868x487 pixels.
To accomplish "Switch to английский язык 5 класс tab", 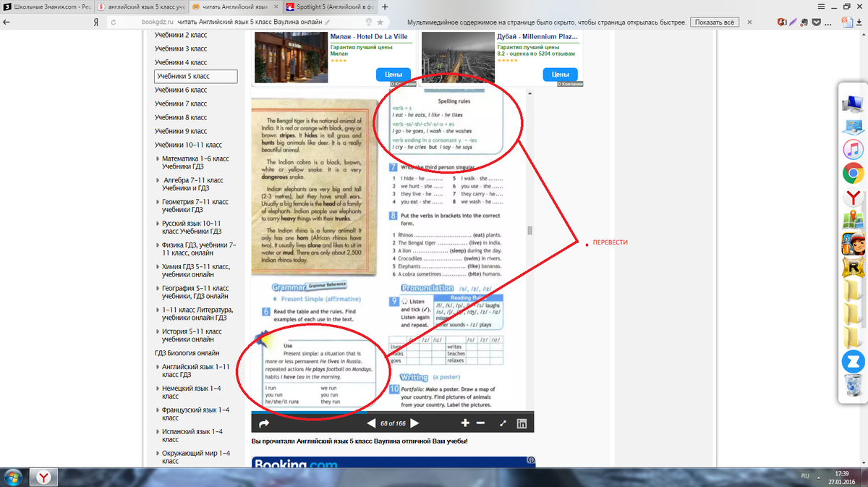I will [x=142, y=7].
